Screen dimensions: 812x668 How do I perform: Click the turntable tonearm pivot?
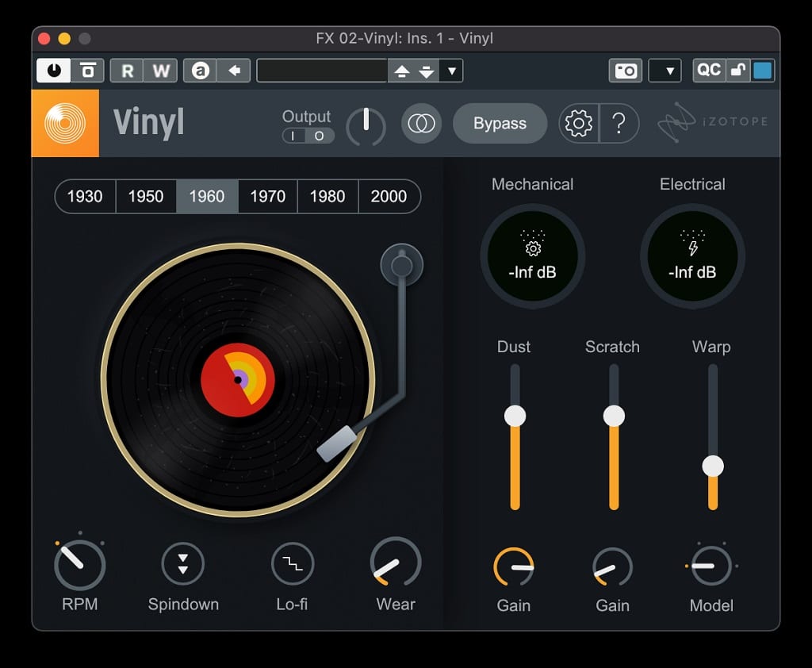coord(402,265)
